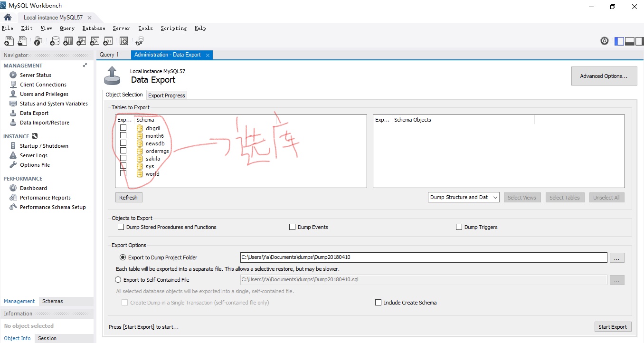Screen dimensions: 644x343
Task: Open the Workbench preferences gear icon
Action: [605, 41]
